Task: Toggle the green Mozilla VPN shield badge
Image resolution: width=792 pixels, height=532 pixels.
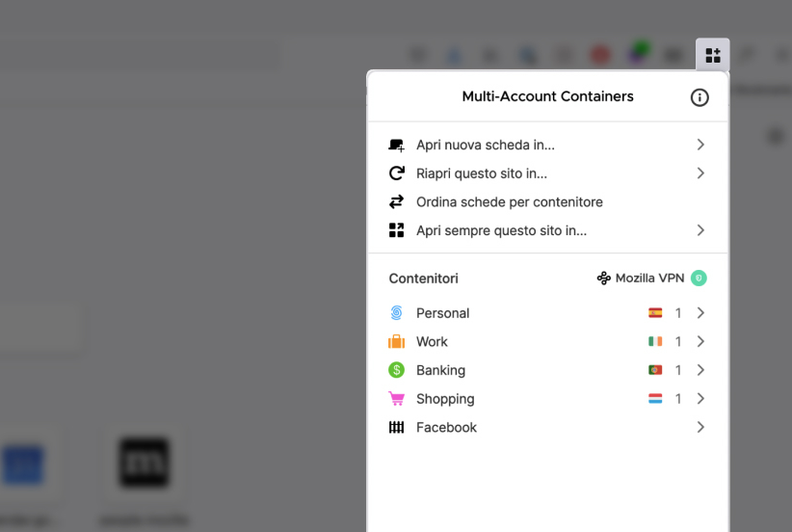Action: coord(699,278)
